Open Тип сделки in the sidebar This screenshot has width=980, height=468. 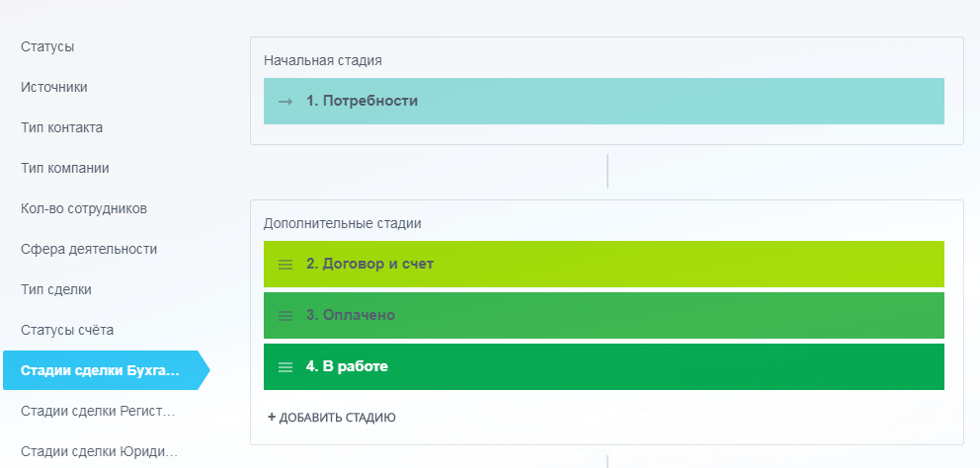point(56,289)
